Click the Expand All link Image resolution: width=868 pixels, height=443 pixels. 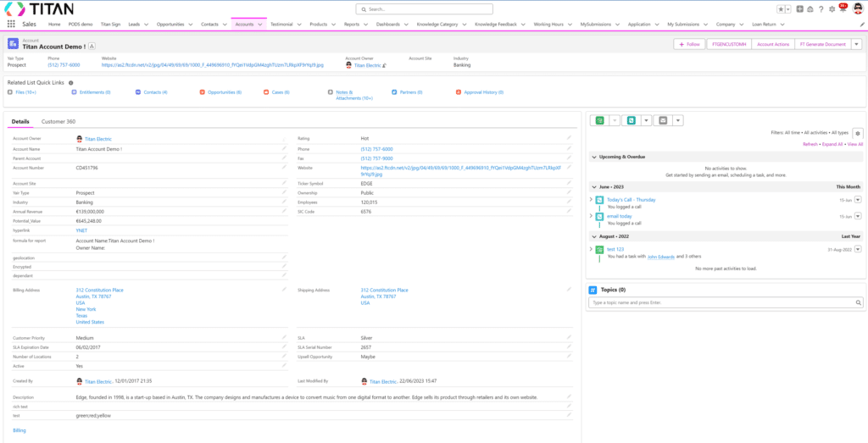(x=832, y=144)
